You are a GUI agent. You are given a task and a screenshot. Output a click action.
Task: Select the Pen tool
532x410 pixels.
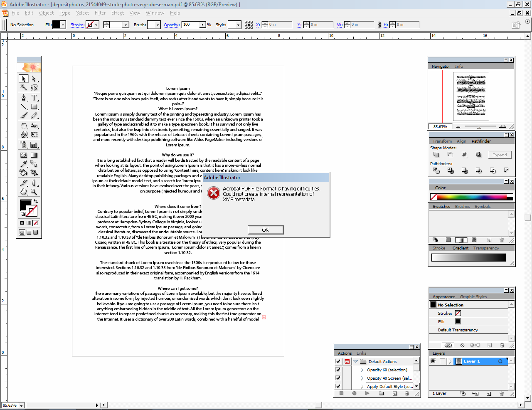pos(24,98)
